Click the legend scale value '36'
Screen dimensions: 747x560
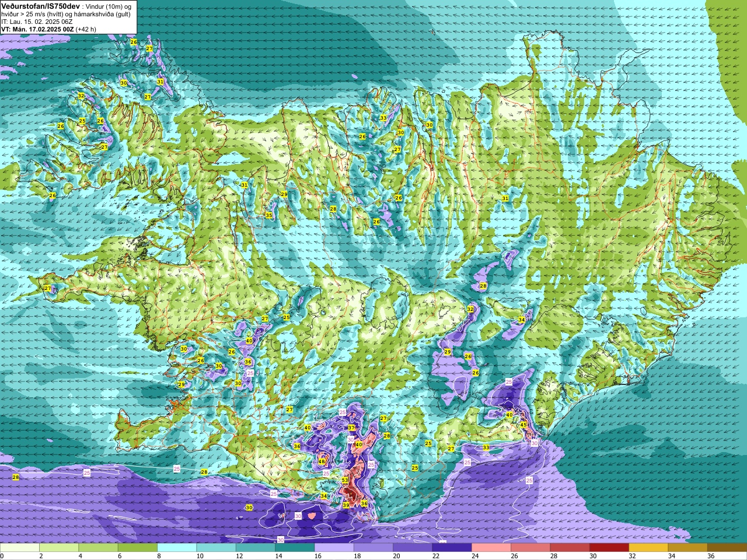pyautogui.click(x=711, y=556)
